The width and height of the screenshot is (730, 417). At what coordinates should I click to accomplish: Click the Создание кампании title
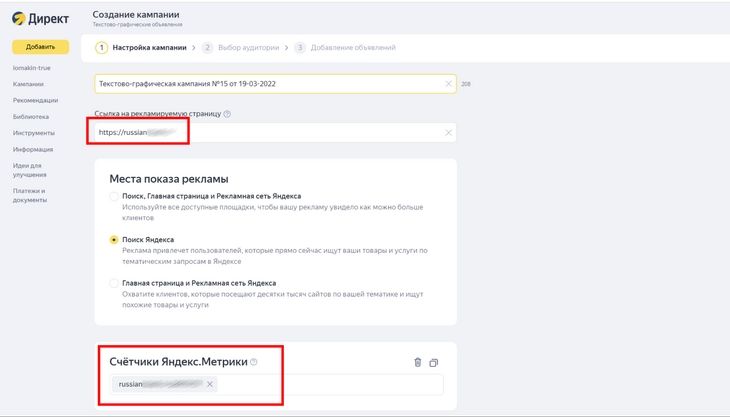[136, 14]
